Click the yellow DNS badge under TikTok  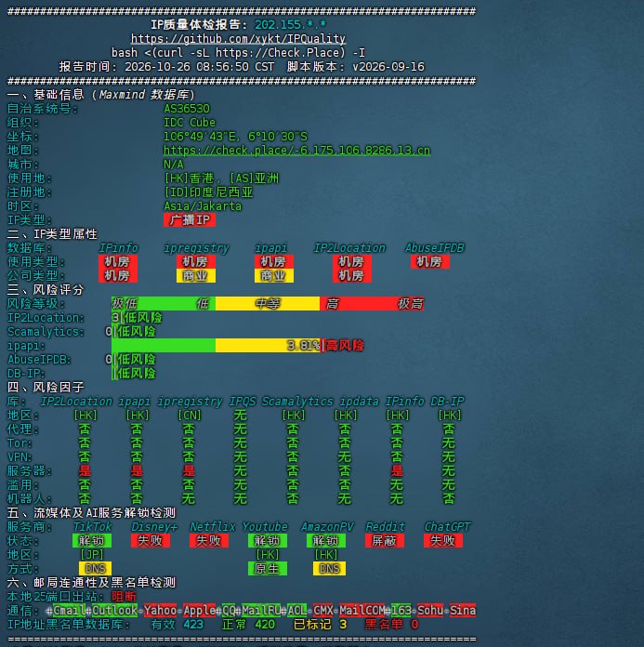tap(95, 569)
